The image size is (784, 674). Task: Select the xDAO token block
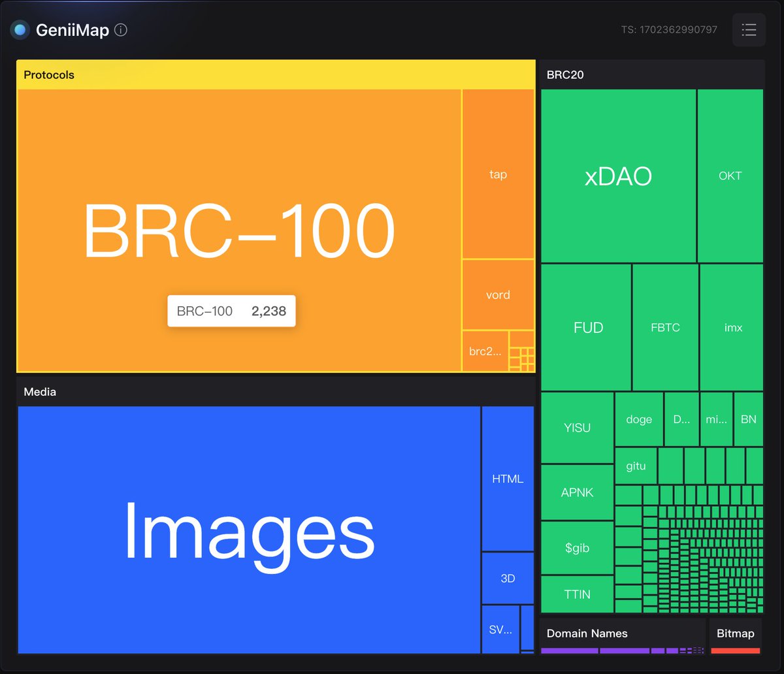pos(618,175)
